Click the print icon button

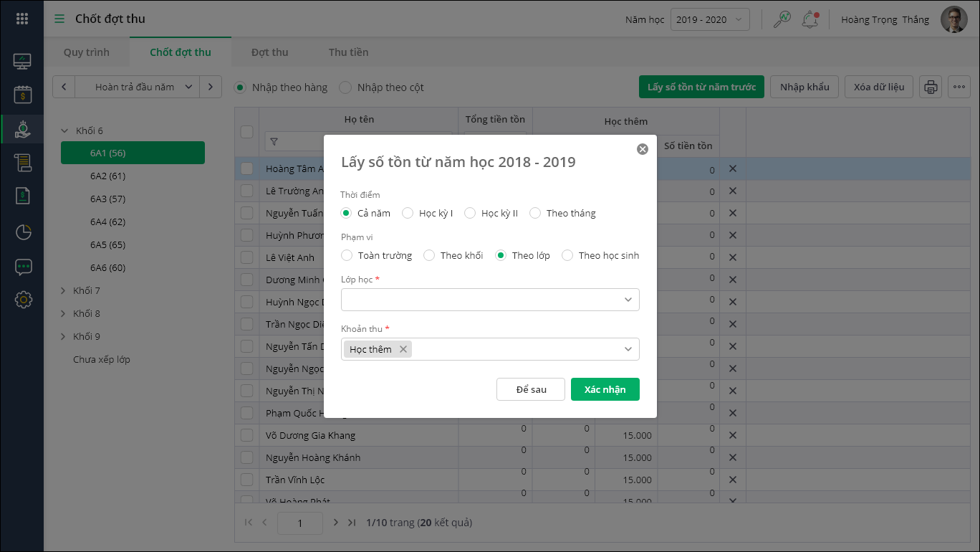click(x=931, y=87)
